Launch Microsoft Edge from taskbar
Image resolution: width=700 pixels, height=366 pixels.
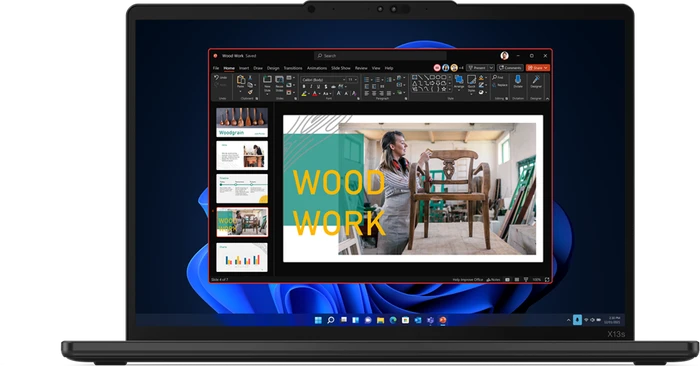coord(393,320)
